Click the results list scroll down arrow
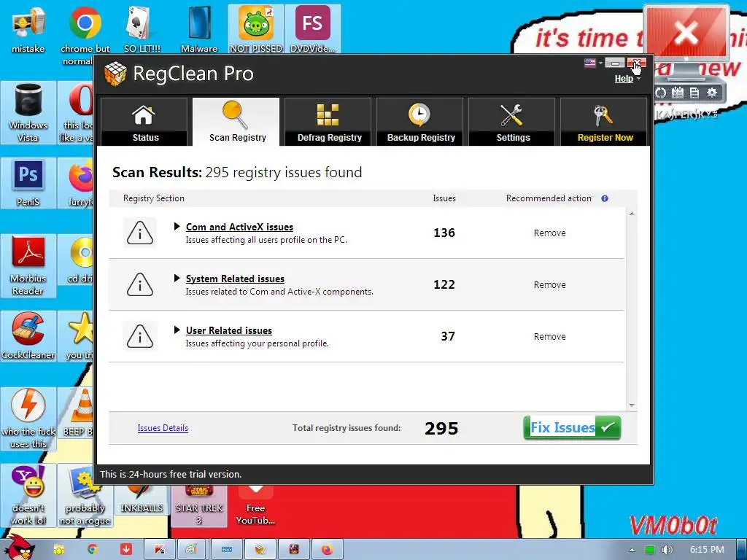The width and height of the screenshot is (747, 560). coord(632,405)
